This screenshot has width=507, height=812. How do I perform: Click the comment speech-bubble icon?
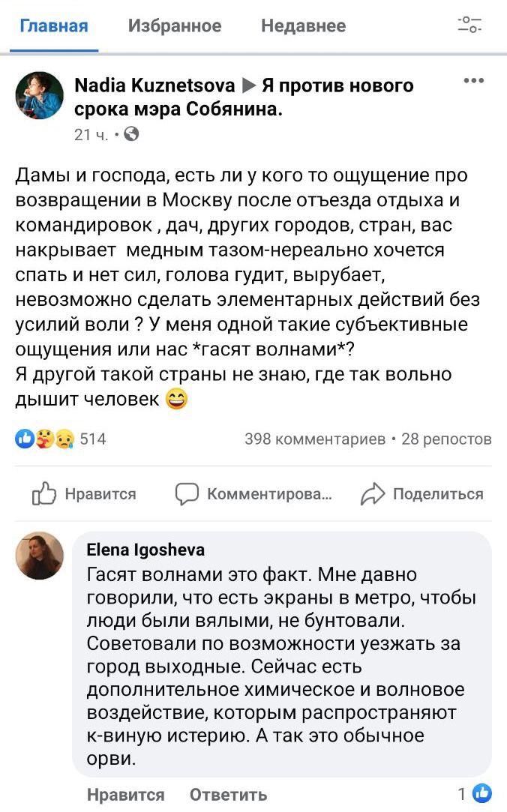[187, 493]
